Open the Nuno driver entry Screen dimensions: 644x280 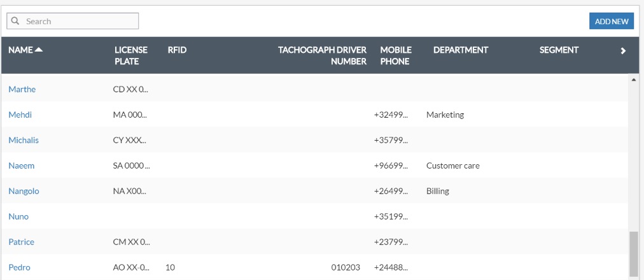click(x=18, y=216)
